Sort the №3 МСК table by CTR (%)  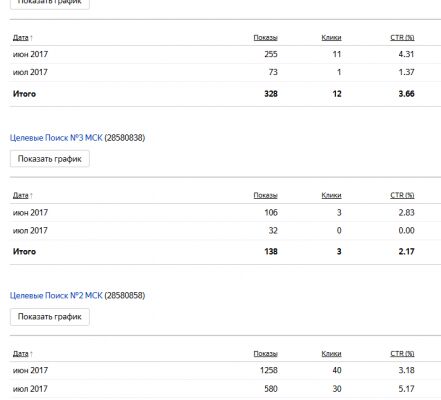[402, 195]
